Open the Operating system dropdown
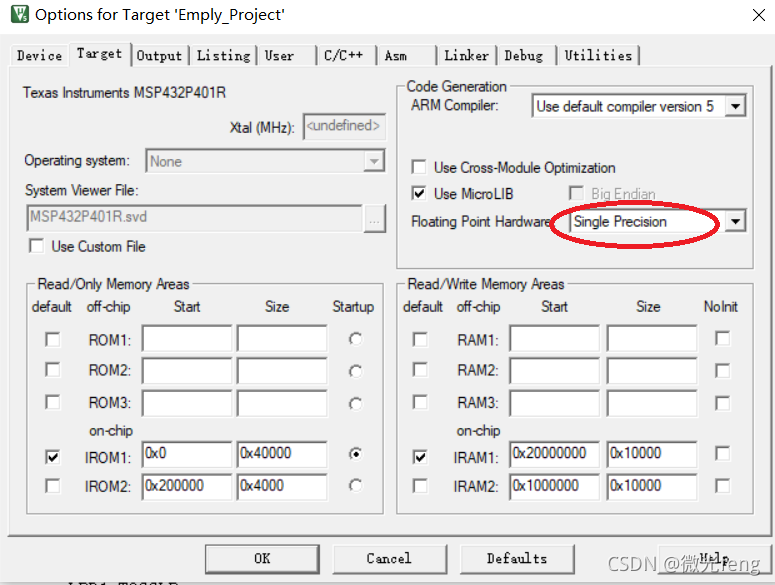This screenshot has width=775, height=585. [x=374, y=161]
